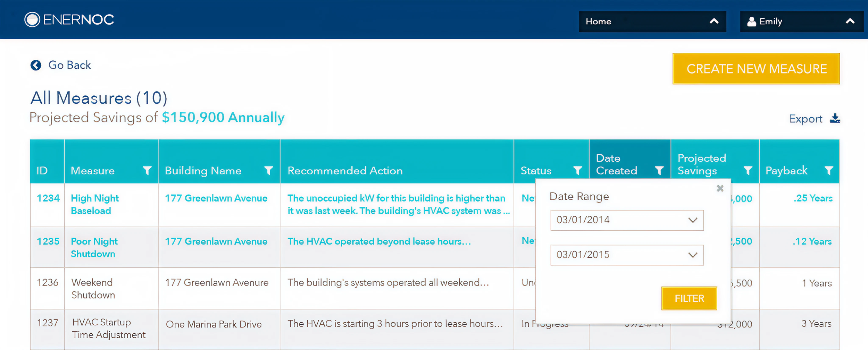This screenshot has height=350, width=868.
Task: Filter the Building Name column
Action: 268,170
